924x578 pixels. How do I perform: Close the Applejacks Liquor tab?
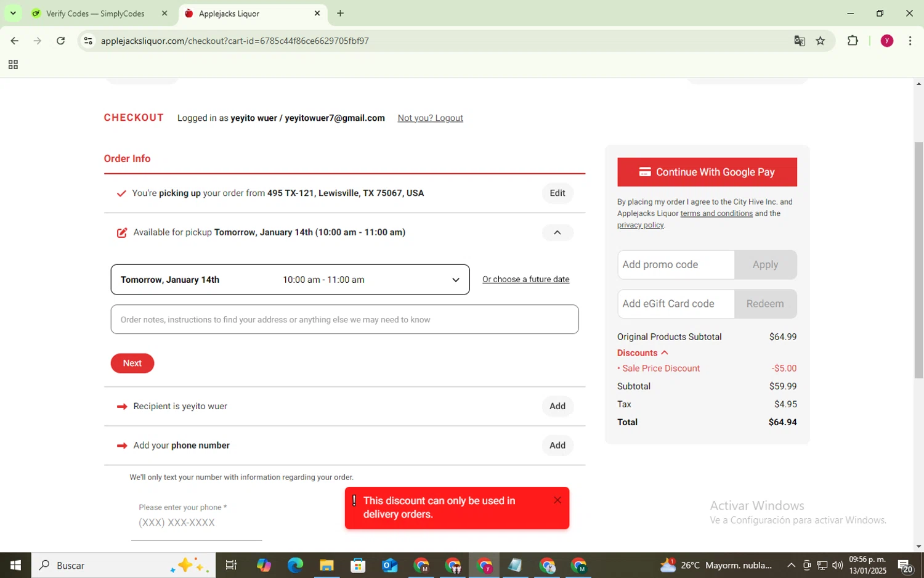(x=317, y=13)
